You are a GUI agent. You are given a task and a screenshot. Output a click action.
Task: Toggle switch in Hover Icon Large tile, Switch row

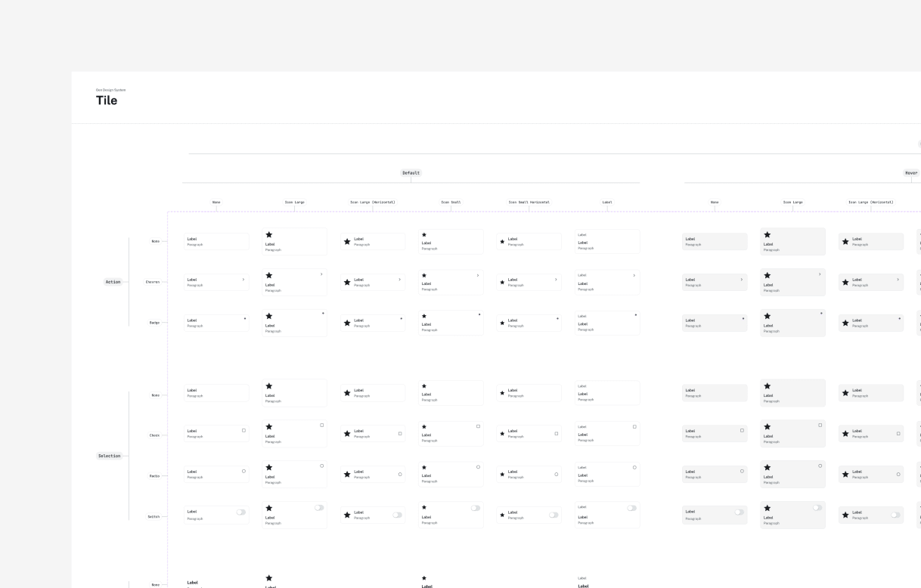pos(817,508)
